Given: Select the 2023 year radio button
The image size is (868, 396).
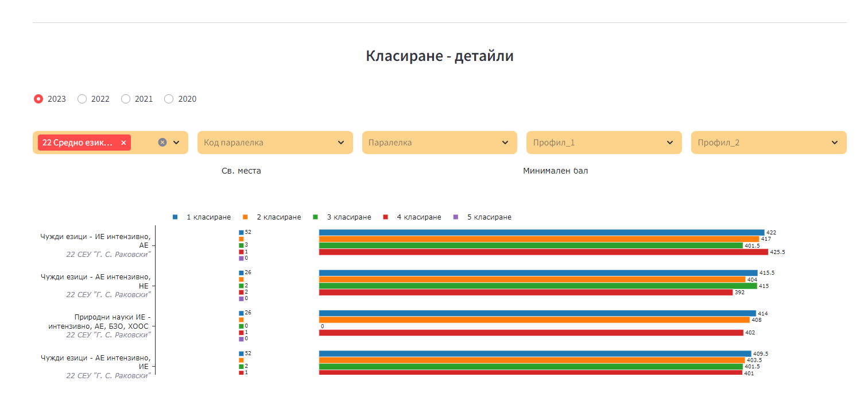Looking at the screenshot, I should pos(38,99).
